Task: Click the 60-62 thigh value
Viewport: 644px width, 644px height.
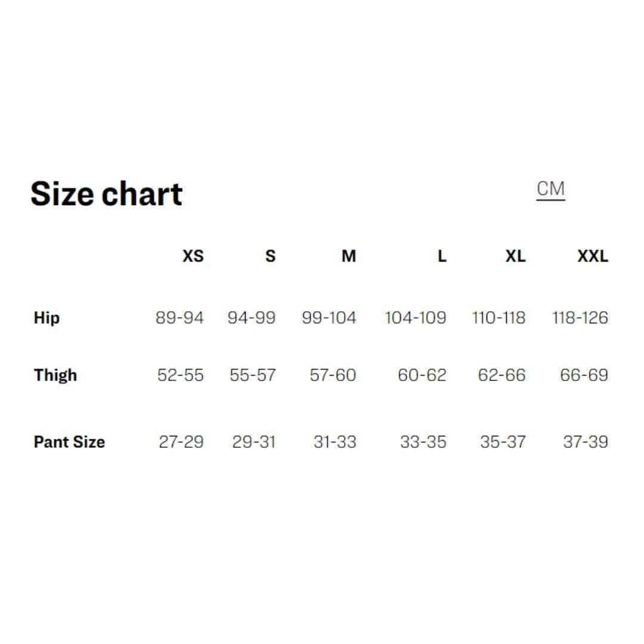Action: 422,375
